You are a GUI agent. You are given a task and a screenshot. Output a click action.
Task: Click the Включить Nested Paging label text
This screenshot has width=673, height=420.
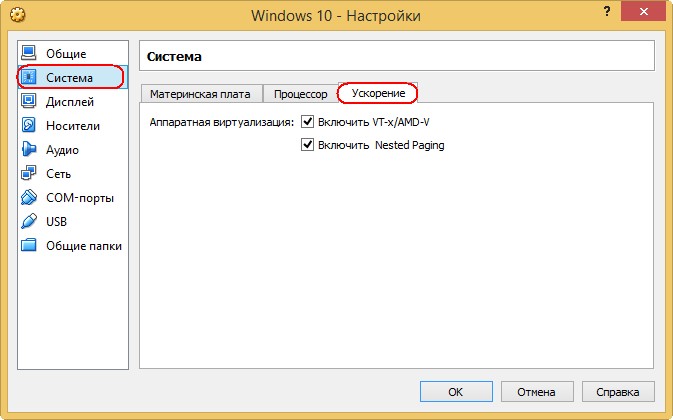(381, 145)
